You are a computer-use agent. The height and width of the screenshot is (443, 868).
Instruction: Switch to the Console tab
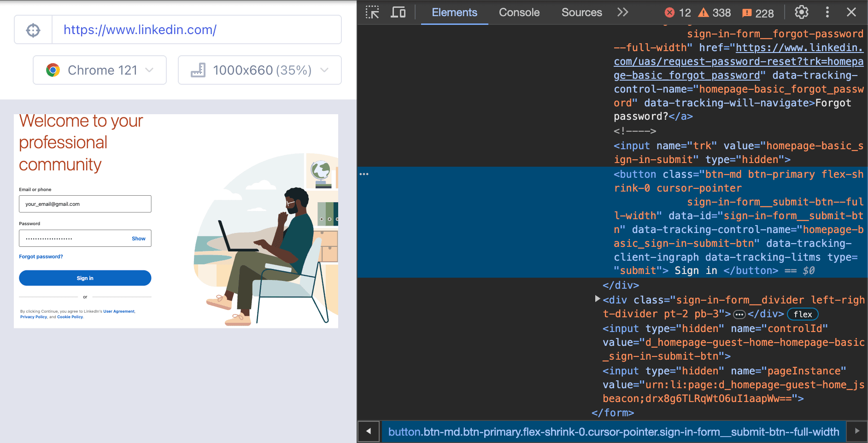coord(519,12)
